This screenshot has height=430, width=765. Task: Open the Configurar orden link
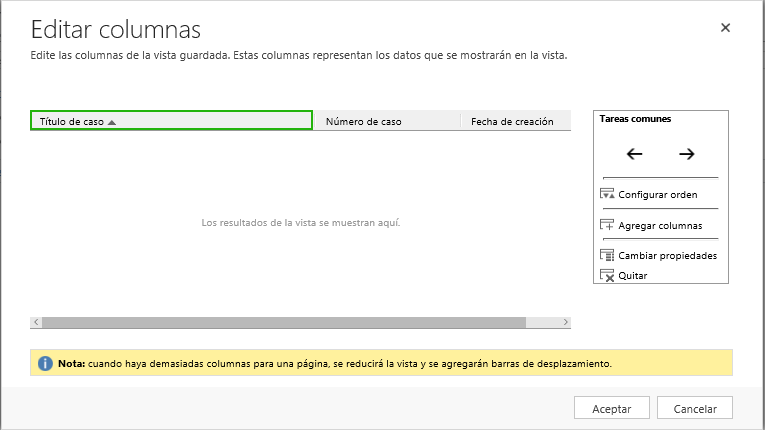(658, 195)
